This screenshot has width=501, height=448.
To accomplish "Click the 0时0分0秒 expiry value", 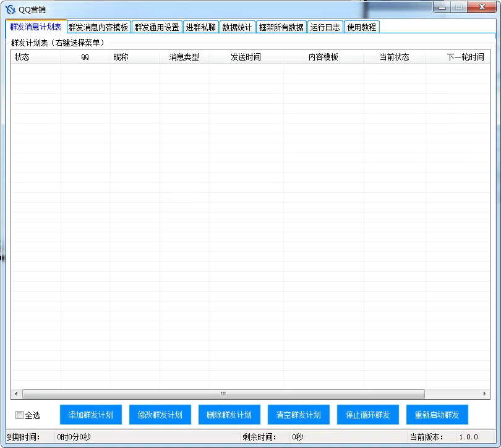I will pyautogui.click(x=74, y=437).
